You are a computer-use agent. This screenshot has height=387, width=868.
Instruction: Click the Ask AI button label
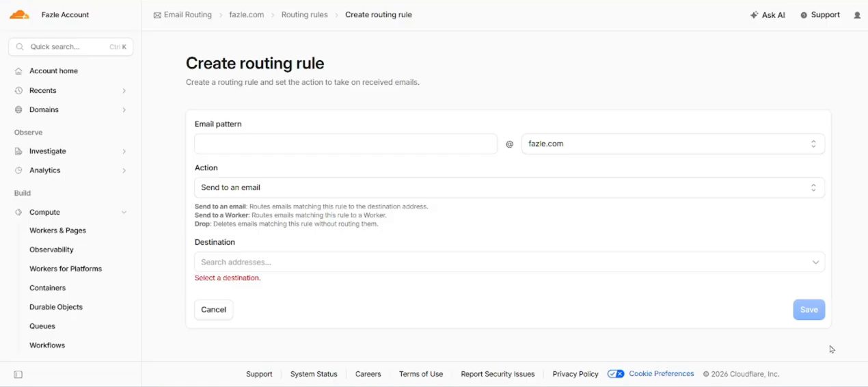click(x=773, y=15)
